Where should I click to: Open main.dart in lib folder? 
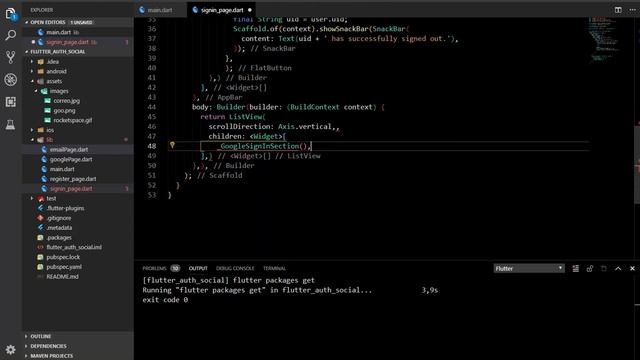click(x=78, y=169)
